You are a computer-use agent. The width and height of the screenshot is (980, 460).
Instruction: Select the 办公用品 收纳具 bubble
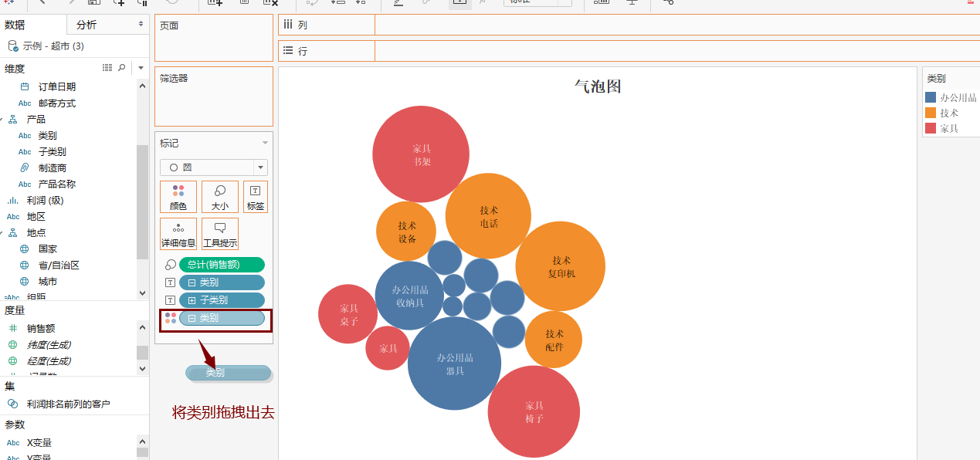[x=409, y=296]
